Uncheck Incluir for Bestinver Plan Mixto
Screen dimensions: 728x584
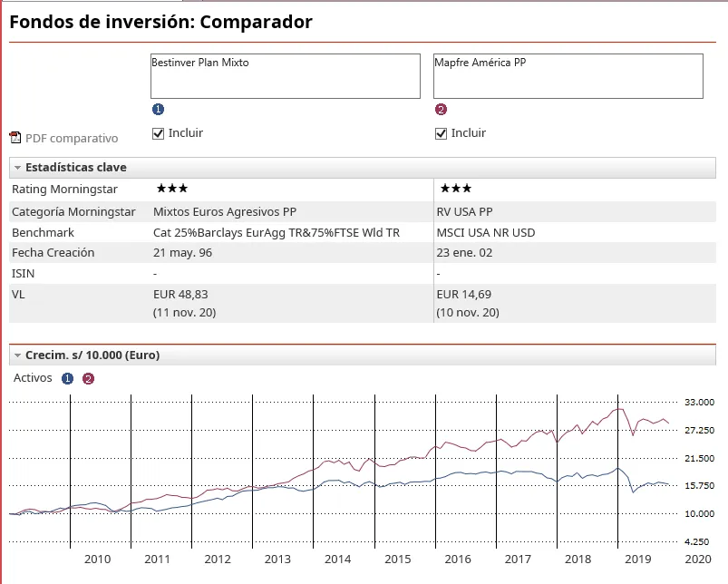(160, 133)
